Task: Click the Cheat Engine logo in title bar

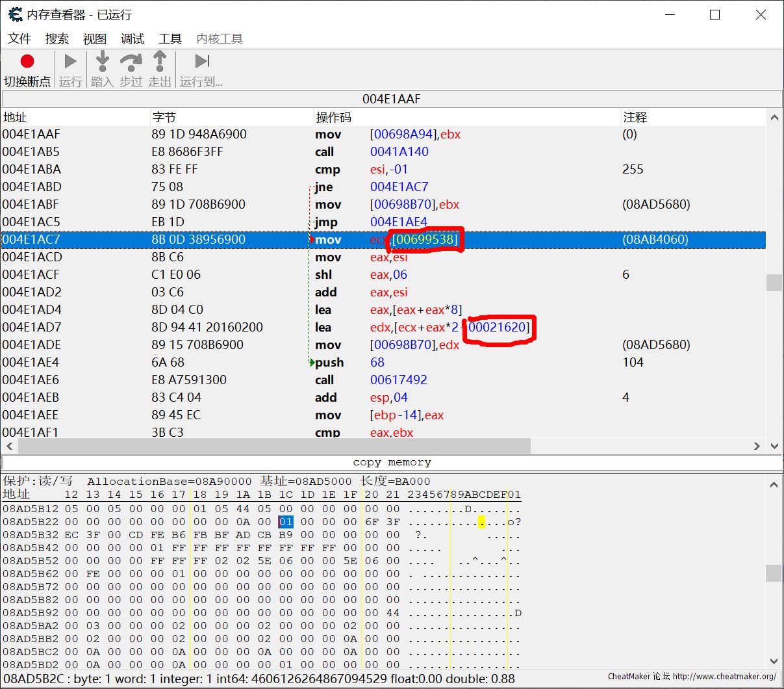Action: point(16,14)
